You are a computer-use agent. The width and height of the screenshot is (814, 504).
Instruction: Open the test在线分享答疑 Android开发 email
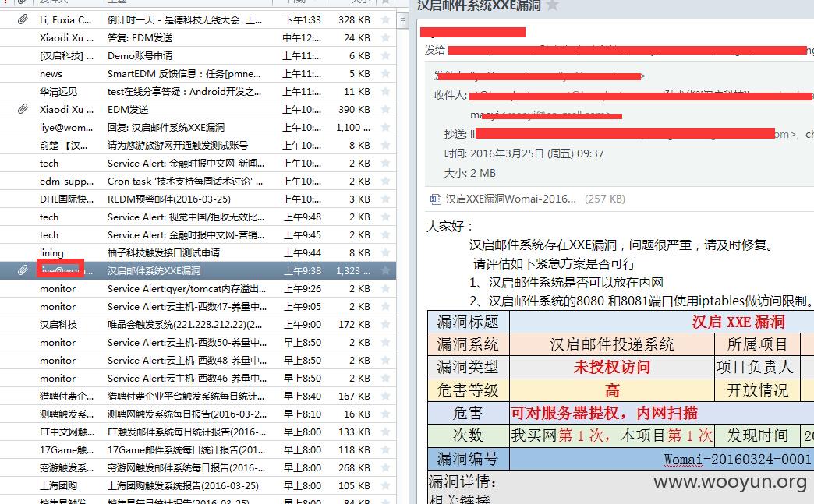(x=198, y=91)
